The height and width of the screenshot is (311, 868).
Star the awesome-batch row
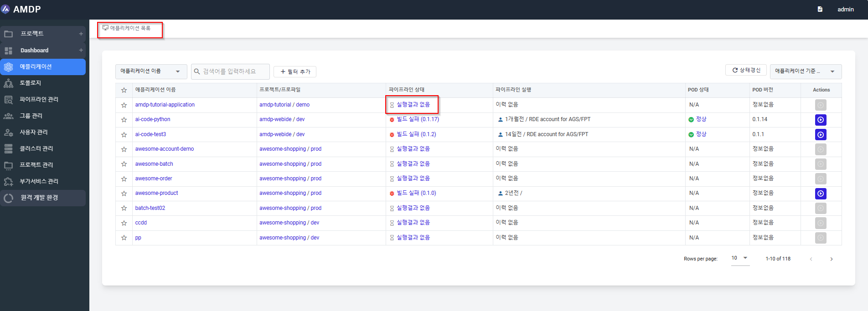click(124, 164)
